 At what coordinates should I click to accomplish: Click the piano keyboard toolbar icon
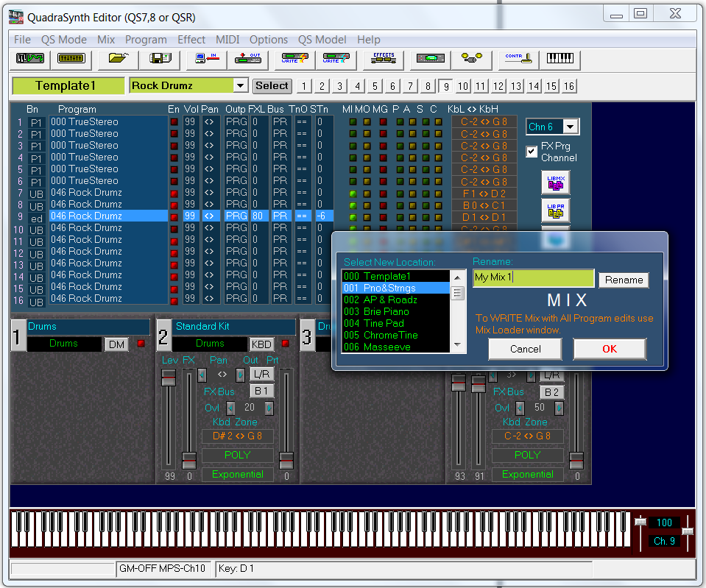pos(560,59)
